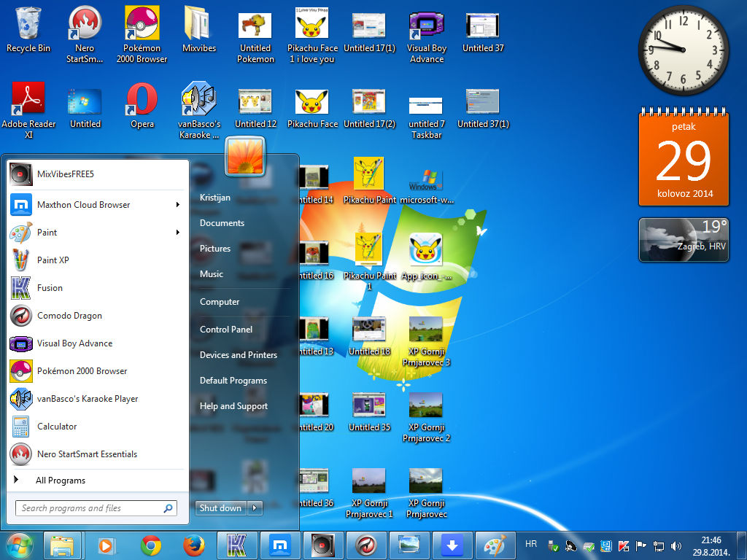Launch Opera from the desktop
The height and width of the screenshot is (560, 747).
[142, 106]
